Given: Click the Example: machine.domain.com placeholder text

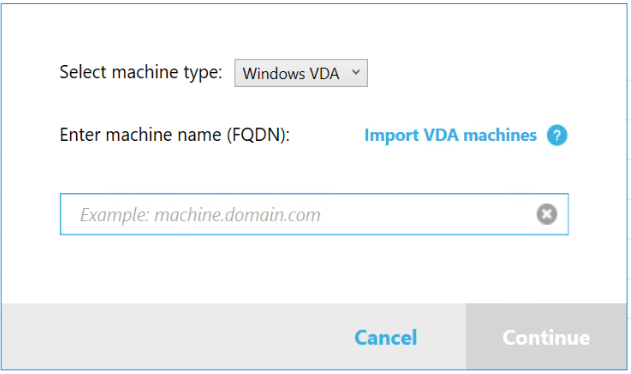Looking at the screenshot, I should click(x=200, y=215).
